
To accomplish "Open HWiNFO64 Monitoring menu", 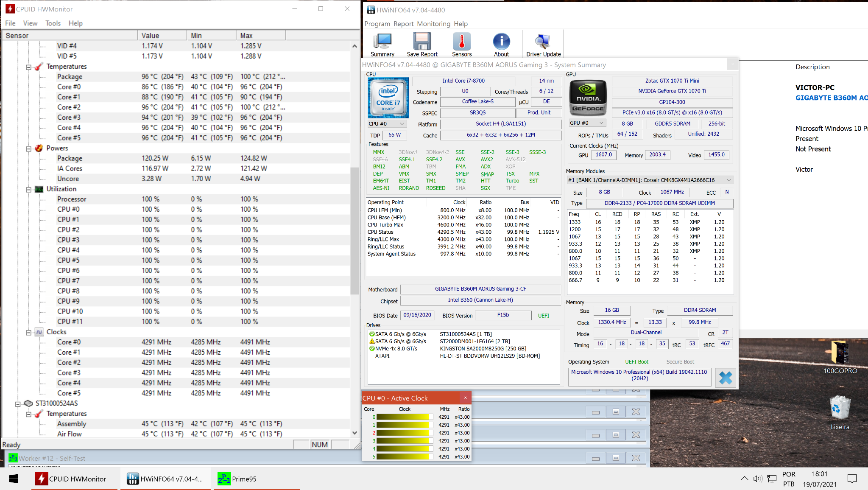I will 433,24.
